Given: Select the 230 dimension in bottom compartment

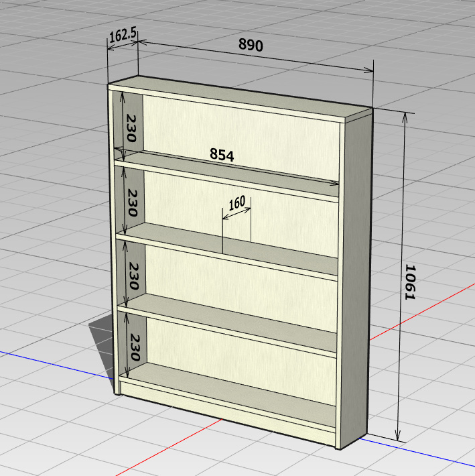Looking at the screenshot, I should (x=133, y=347).
